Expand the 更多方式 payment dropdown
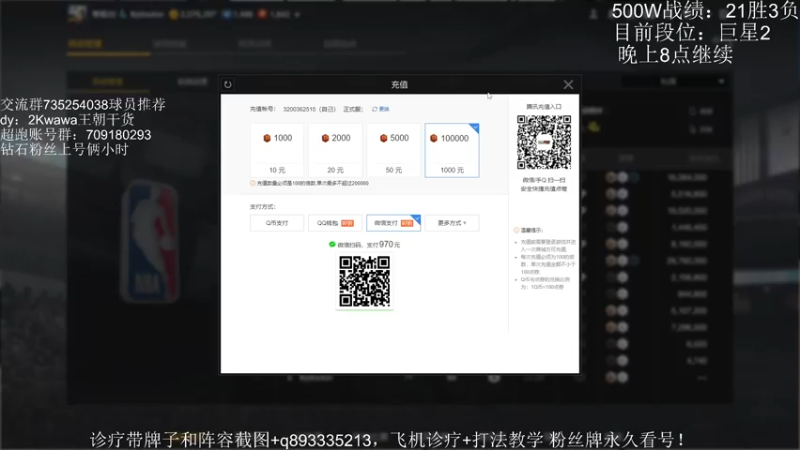 coord(452,223)
